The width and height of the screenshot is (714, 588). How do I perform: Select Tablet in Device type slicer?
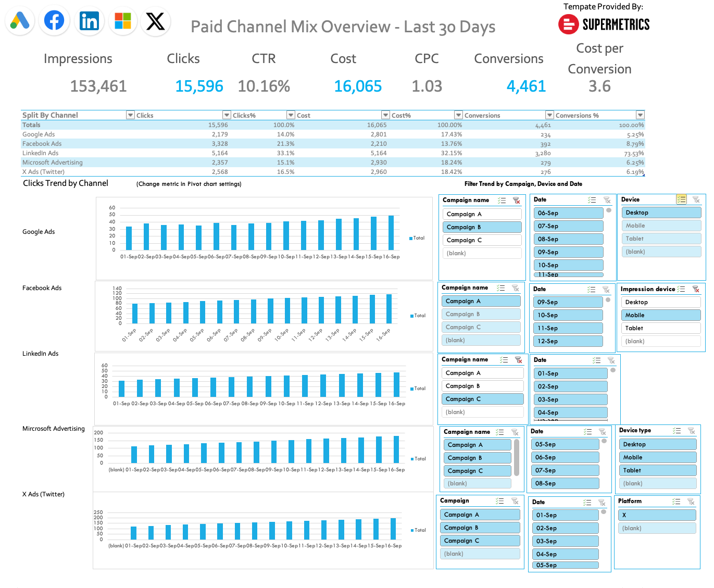point(659,470)
